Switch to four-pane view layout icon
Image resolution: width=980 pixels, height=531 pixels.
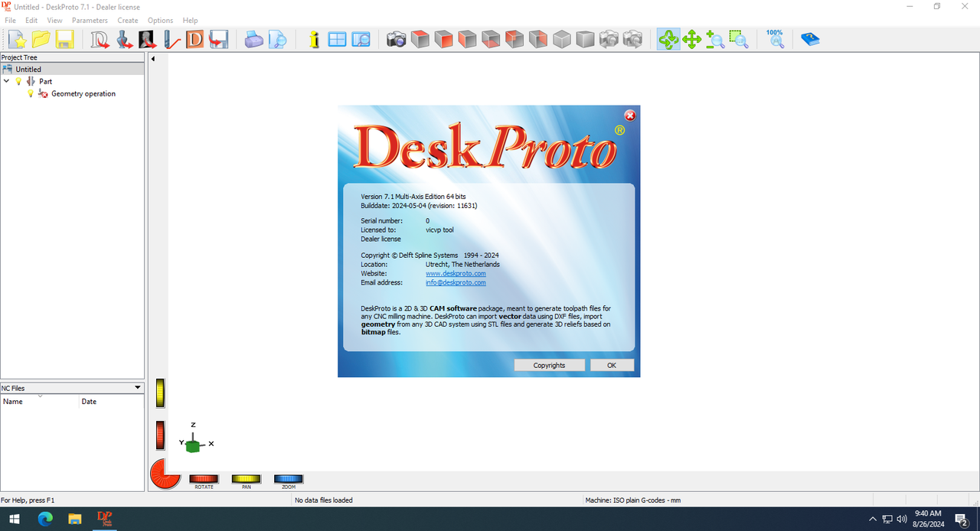[x=337, y=39]
